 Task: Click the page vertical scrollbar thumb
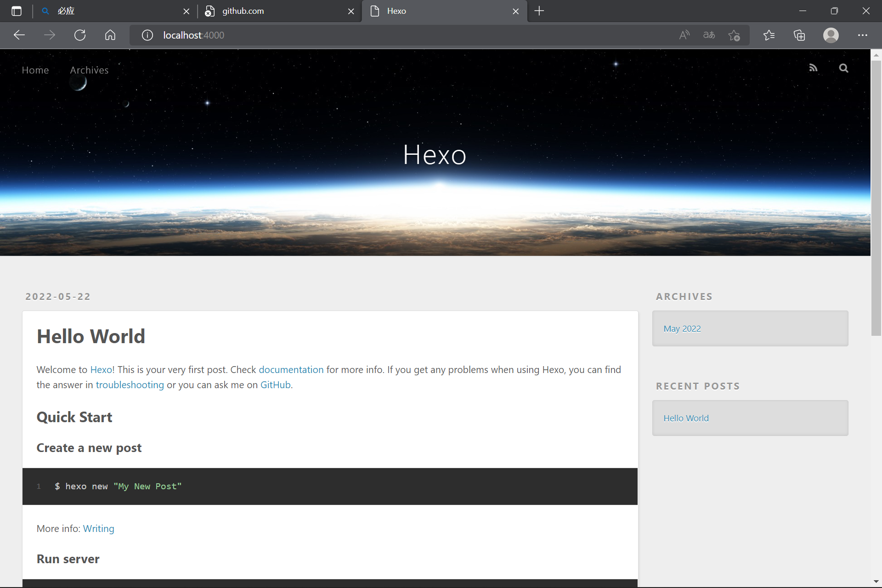click(x=876, y=198)
